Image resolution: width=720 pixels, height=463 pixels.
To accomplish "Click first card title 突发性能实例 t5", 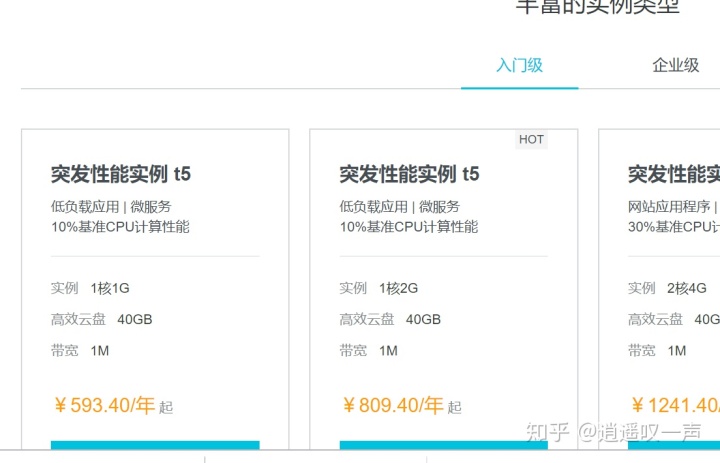I will coord(121,174).
